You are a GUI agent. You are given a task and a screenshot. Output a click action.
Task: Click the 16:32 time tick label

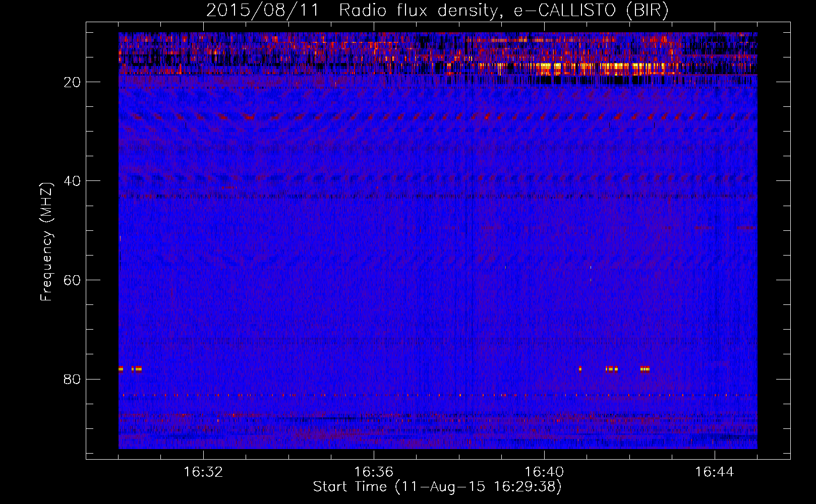tap(203, 472)
